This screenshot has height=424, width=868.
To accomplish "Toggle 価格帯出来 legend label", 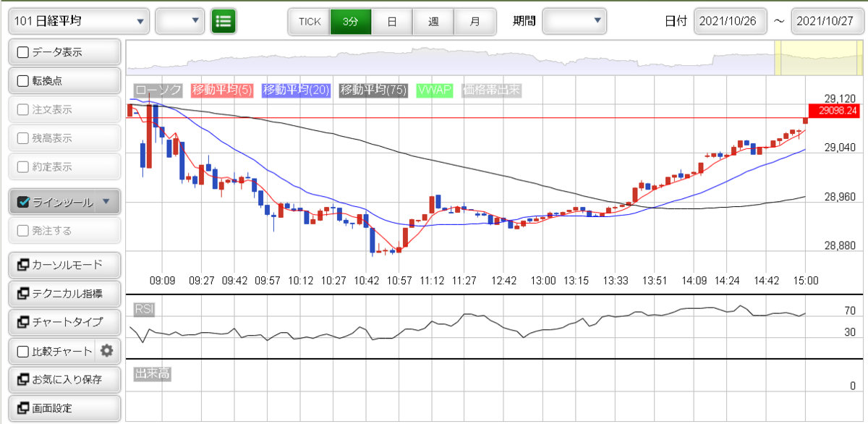I will (491, 90).
